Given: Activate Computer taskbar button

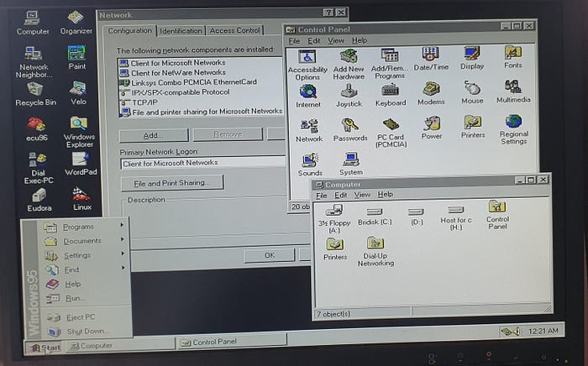Looking at the screenshot, I should 120,346.
